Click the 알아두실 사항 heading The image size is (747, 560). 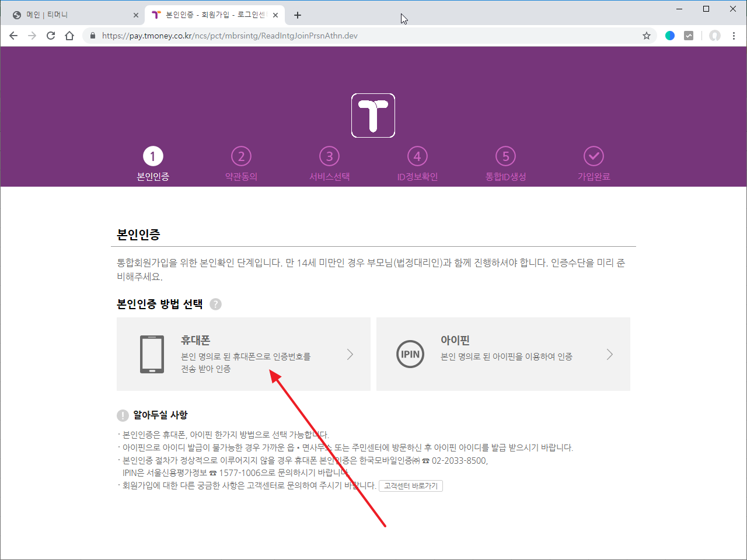click(160, 415)
